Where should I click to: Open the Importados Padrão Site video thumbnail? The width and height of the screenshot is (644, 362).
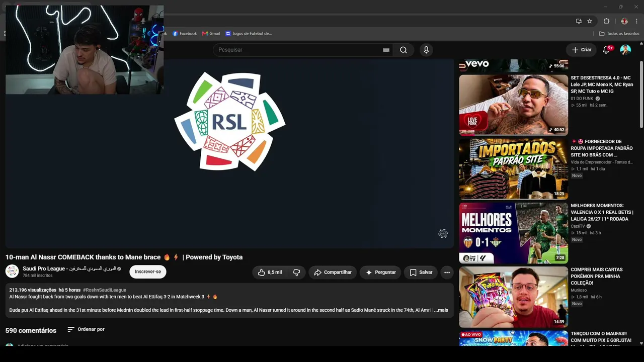tap(513, 169)
